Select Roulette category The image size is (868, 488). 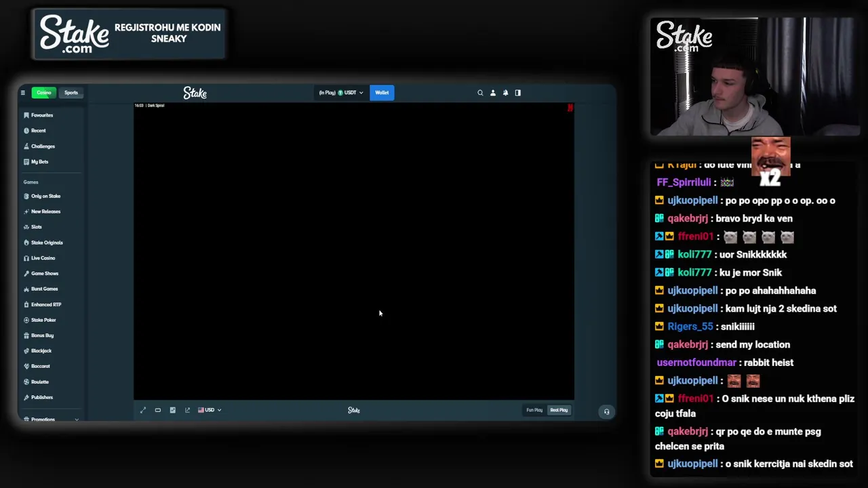(x=51, y=382)
